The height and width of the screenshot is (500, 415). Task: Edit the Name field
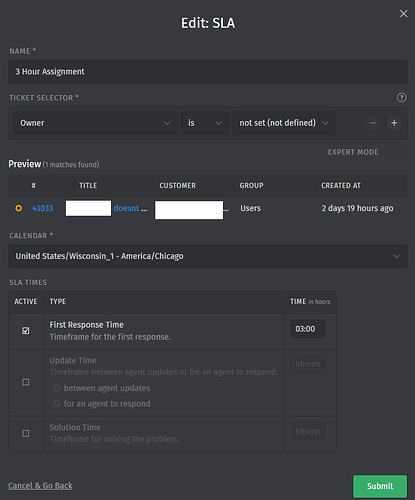pos(208,72)
